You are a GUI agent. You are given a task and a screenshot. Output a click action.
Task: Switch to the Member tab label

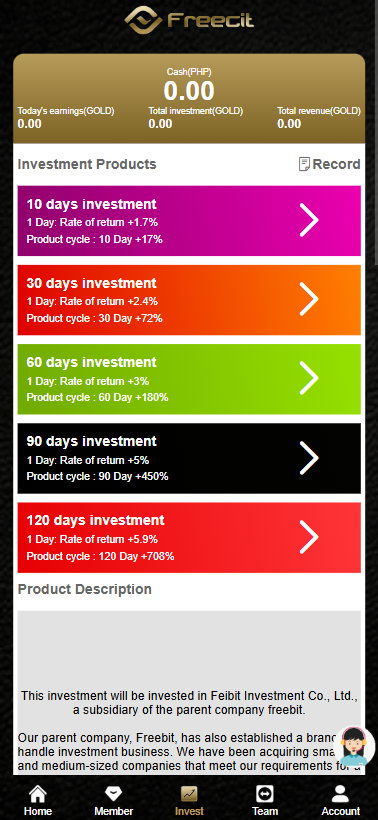pyautogui.click(x=113, y=811)
